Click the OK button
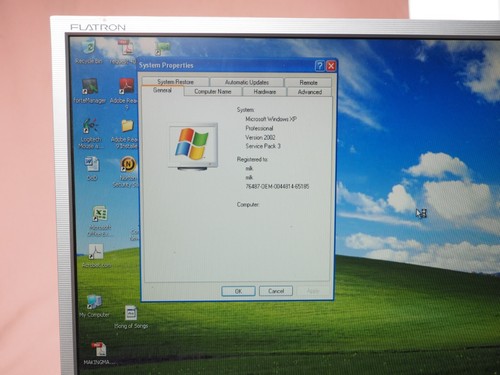The width and height of the screenshot is (500, 375). coord(238,291)
